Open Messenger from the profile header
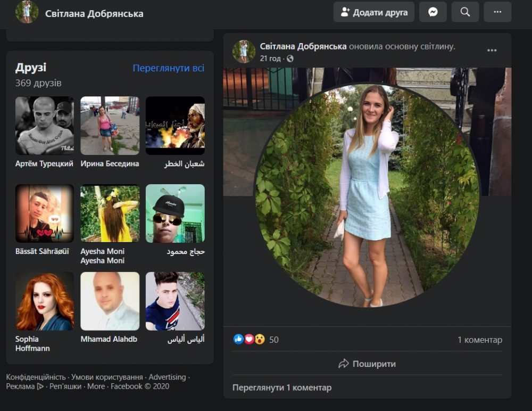 click(433, 12)
